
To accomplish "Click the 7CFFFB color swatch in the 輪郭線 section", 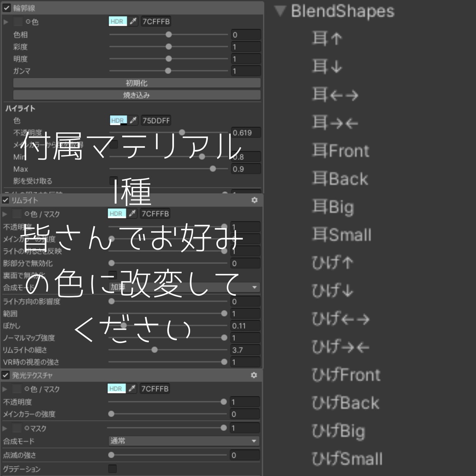I will pos(157,21).
